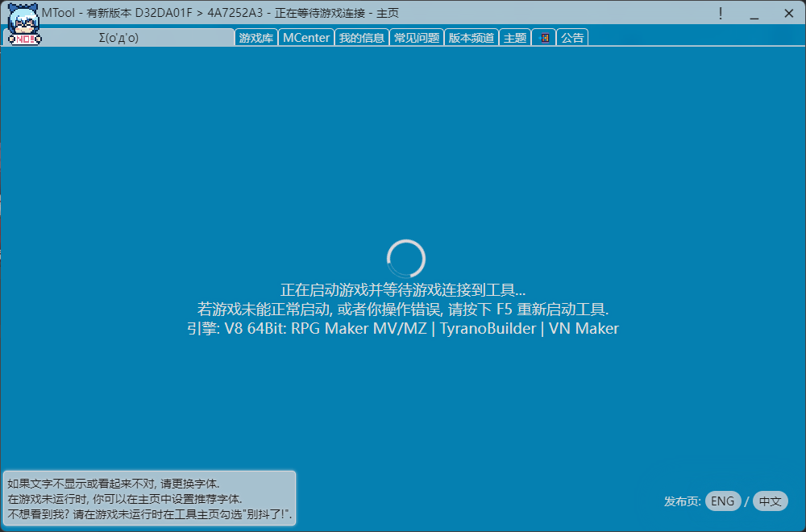Click the font tips message box

pyautogui.click(x=150, y=498)
